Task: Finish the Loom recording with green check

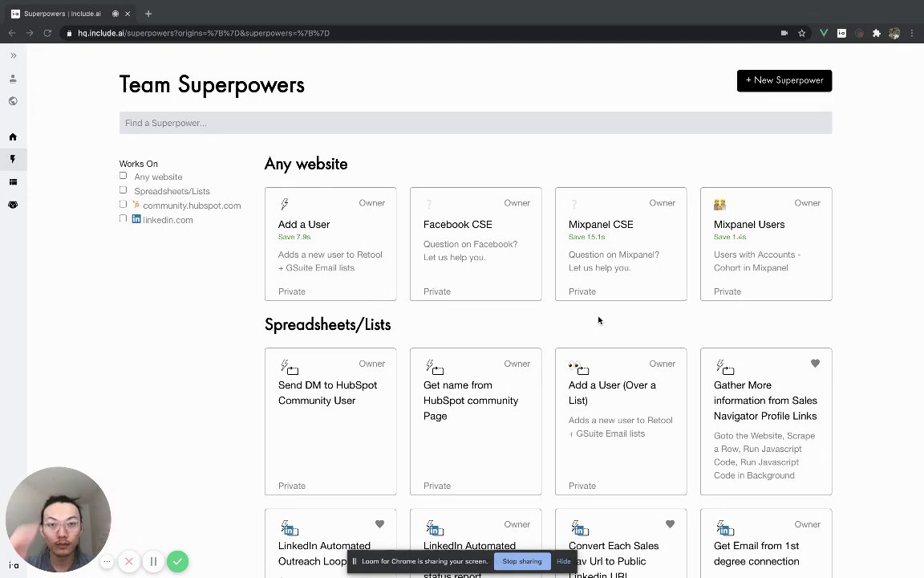Action: coord(177,561)
